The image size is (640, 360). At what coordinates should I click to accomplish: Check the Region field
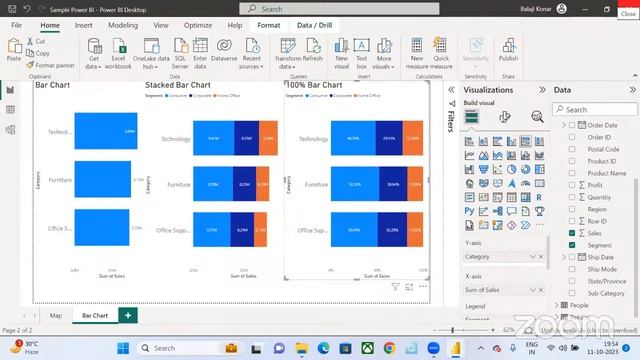pyautogui.click(x=572, y=209)
